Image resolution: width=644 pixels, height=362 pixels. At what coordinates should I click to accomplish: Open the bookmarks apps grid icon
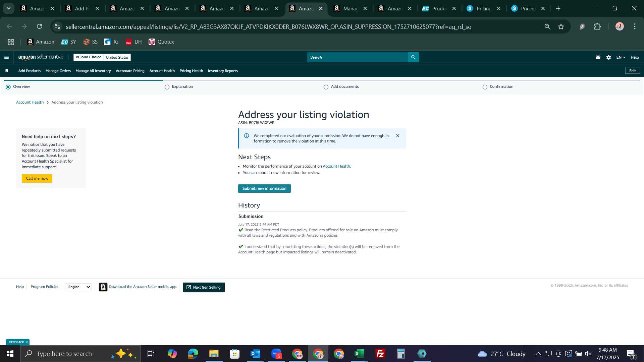11,42
